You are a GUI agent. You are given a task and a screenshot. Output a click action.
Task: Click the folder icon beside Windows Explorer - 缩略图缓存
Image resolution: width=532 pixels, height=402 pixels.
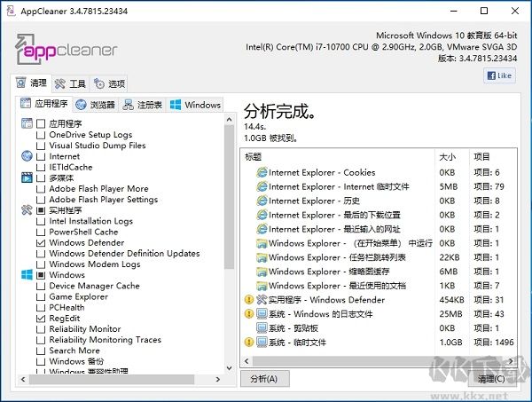pyautogui.click(x=262, y=272)
